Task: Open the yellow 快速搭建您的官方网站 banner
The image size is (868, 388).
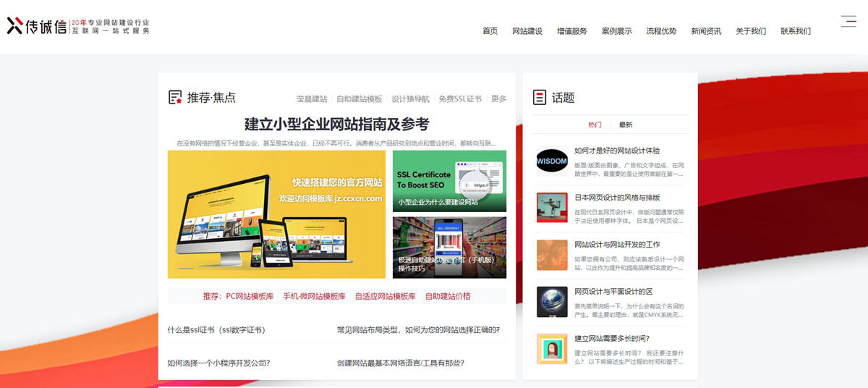Action: [276, 214]
